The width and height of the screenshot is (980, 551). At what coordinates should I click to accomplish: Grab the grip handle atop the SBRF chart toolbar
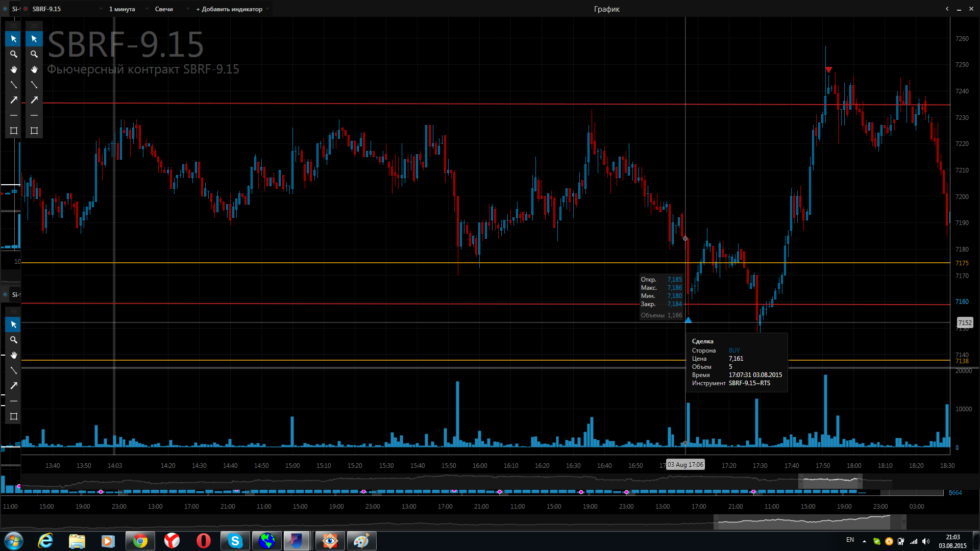pos(34,25)
